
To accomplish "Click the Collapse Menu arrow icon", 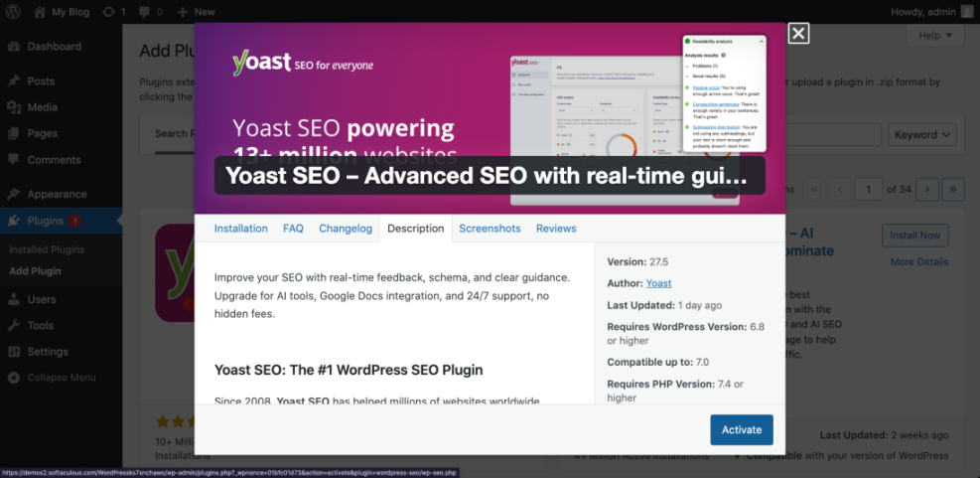I will pyautogui.click(x=14, y=378).
